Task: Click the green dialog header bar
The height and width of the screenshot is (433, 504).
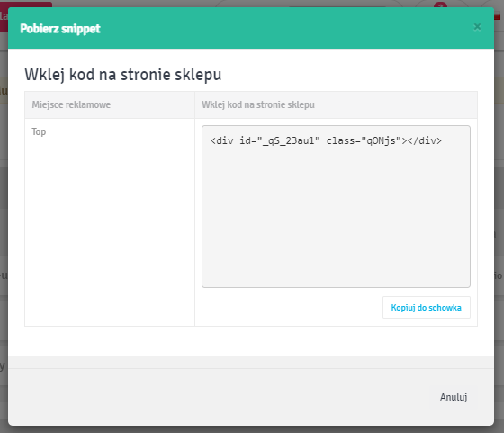Action: (x=251, y=28)
